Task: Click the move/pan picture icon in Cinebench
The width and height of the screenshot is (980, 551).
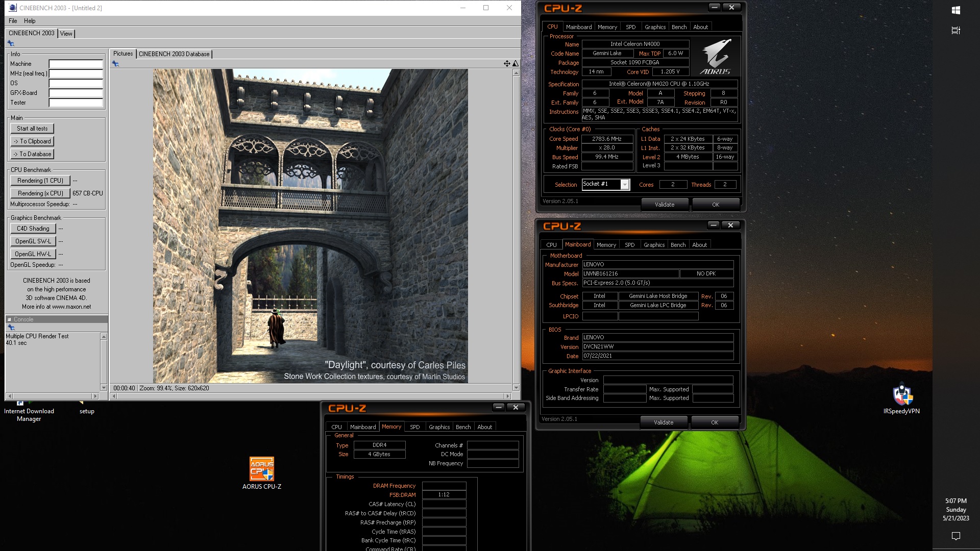Action: 507,64
